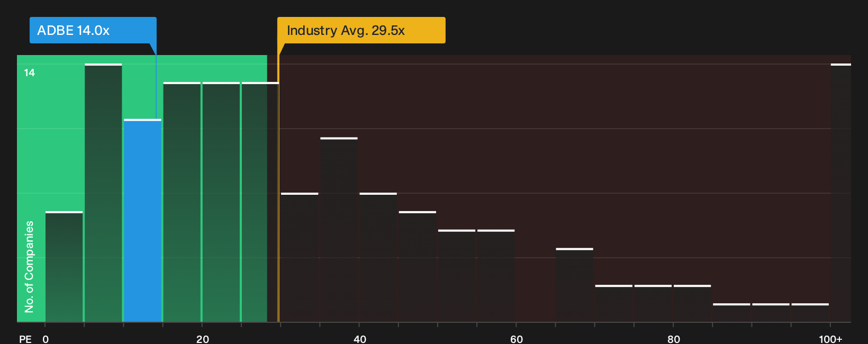This screenshot has height=344, width=868.
Task: Click the '60' x-axis tick label
Action: pos(517,339)
